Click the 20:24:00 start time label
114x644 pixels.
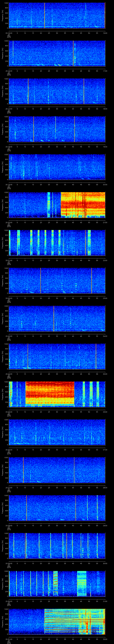[9, 374]
